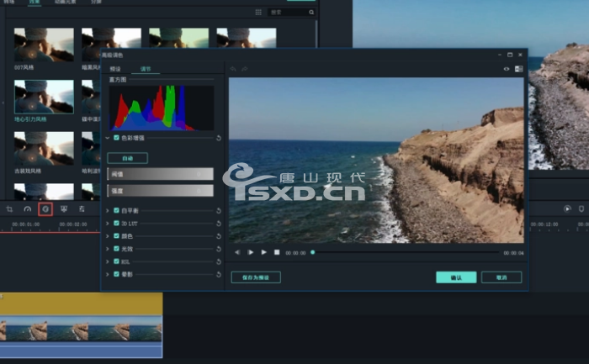The width and height of the screenshot is (589, 364).
Task: Open the advanced color tuning icon
Action: click(45, 209)
